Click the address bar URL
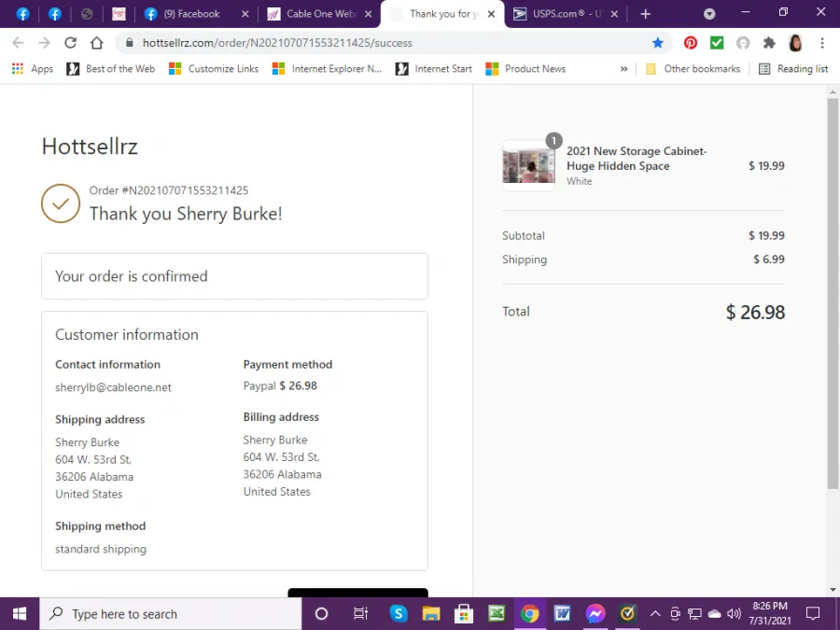The image size is (840, 630). point(277,43)
